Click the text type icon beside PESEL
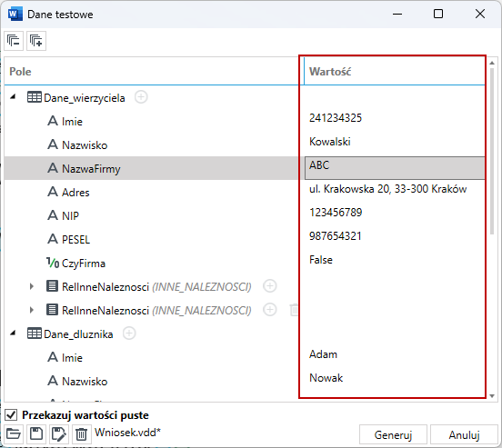The image size is (502, 448). (x=53, y=239)
